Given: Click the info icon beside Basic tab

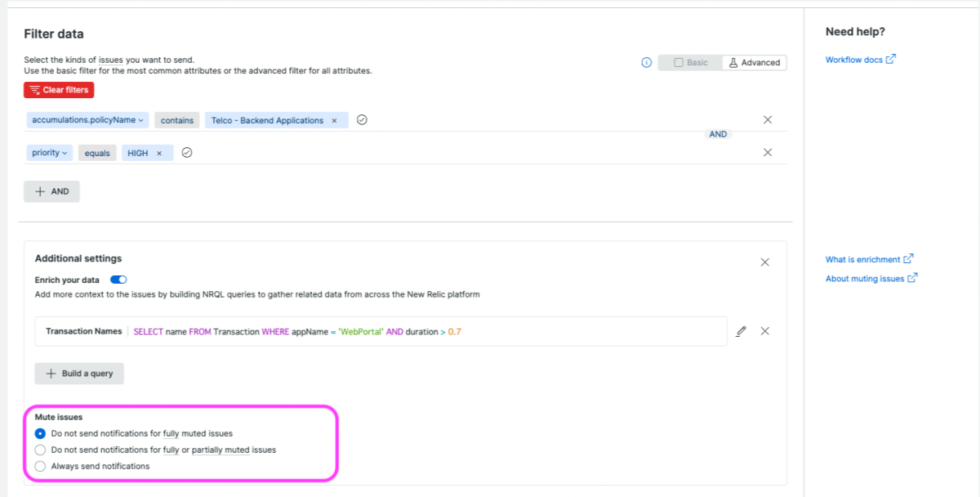Looking at the screenshot, I should pyautogui.click(x=646, y=62).
